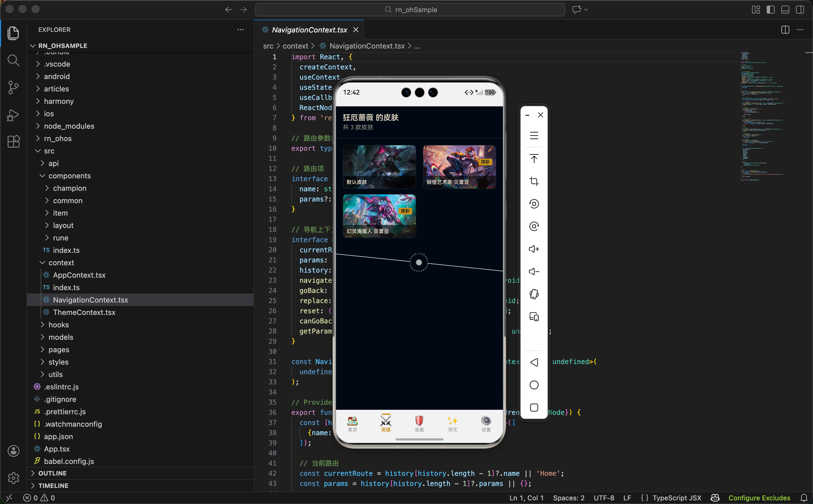813x504 pixels.
Task: Click emulator screenshot crop icon
Action: 534,181
